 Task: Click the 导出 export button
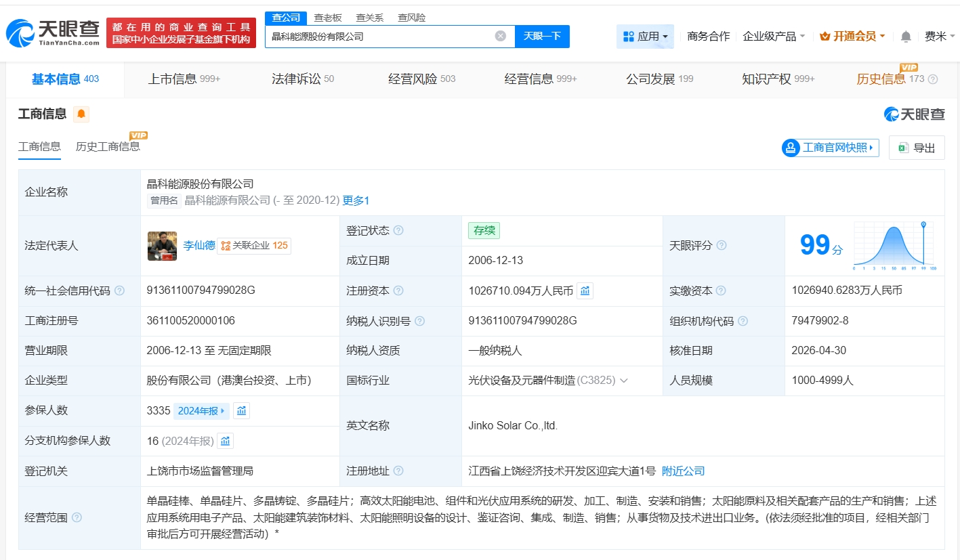[917, 148]
